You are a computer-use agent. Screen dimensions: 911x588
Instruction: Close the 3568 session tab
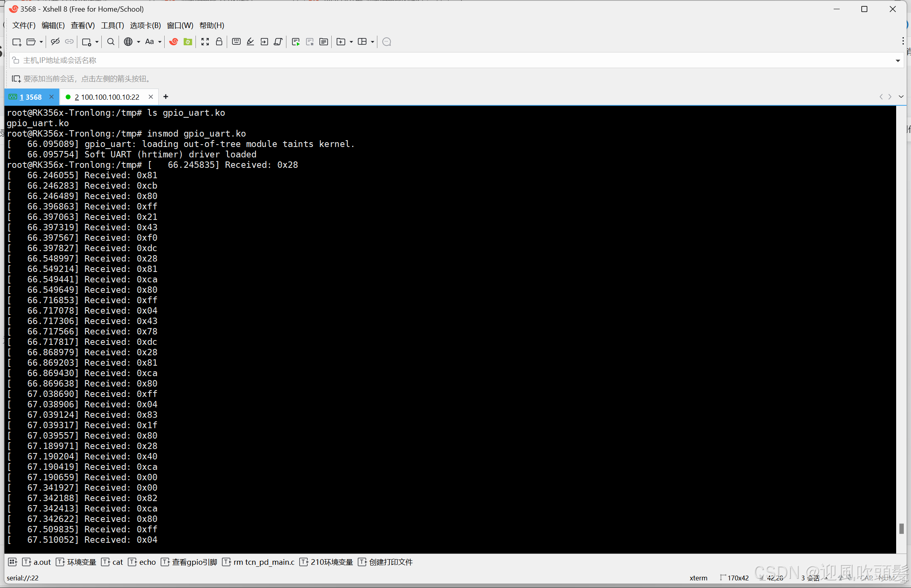coord(51,97)
